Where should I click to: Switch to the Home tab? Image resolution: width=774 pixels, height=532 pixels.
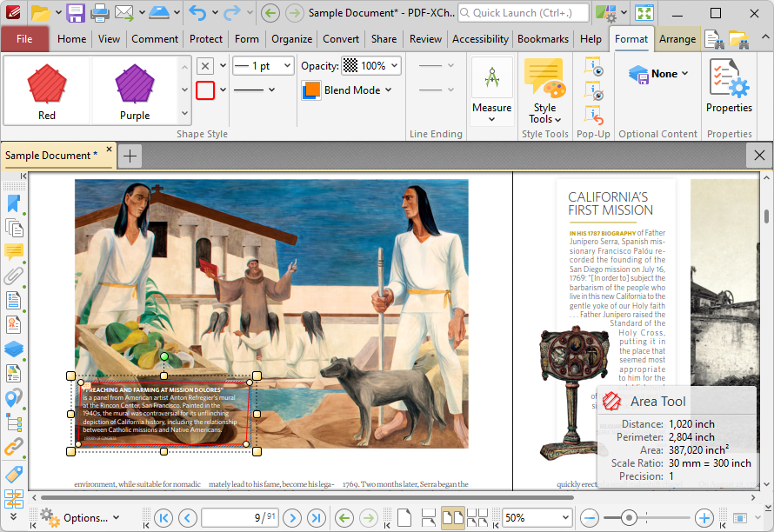point(71,39)
